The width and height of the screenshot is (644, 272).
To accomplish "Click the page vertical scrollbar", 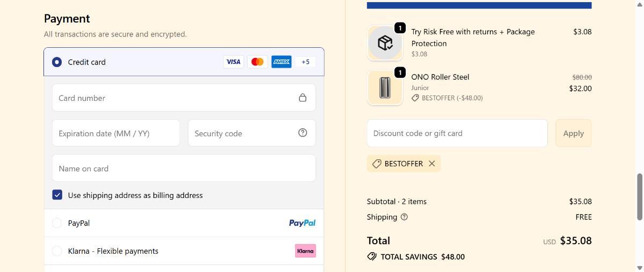I will (639, 196).
